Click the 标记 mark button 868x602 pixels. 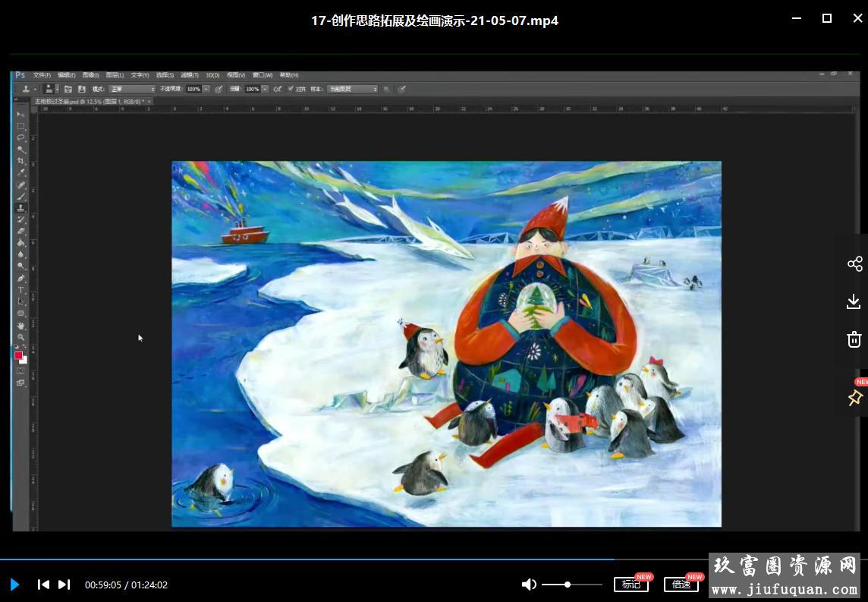coord(631,585)
